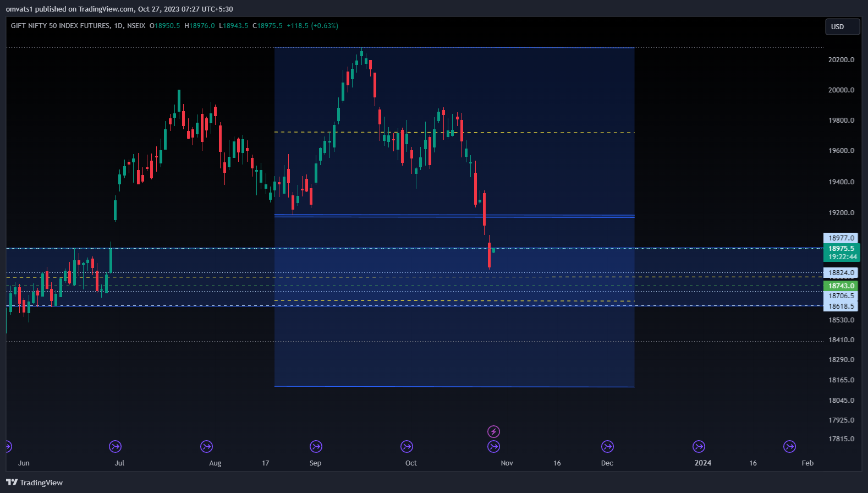This screenshot has width=868, height=493.
Task: Open the USD currency selector
Action: click(x=842, y=26)
